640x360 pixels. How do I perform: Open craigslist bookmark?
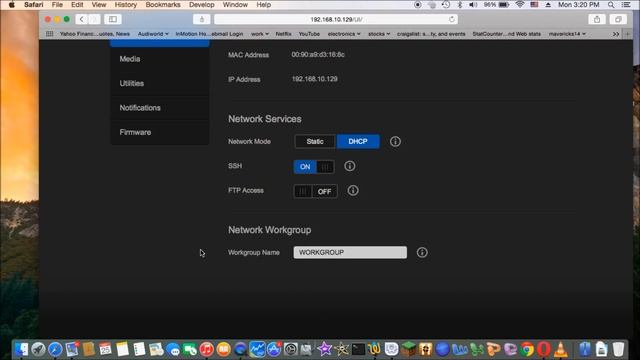pos(431,34)
